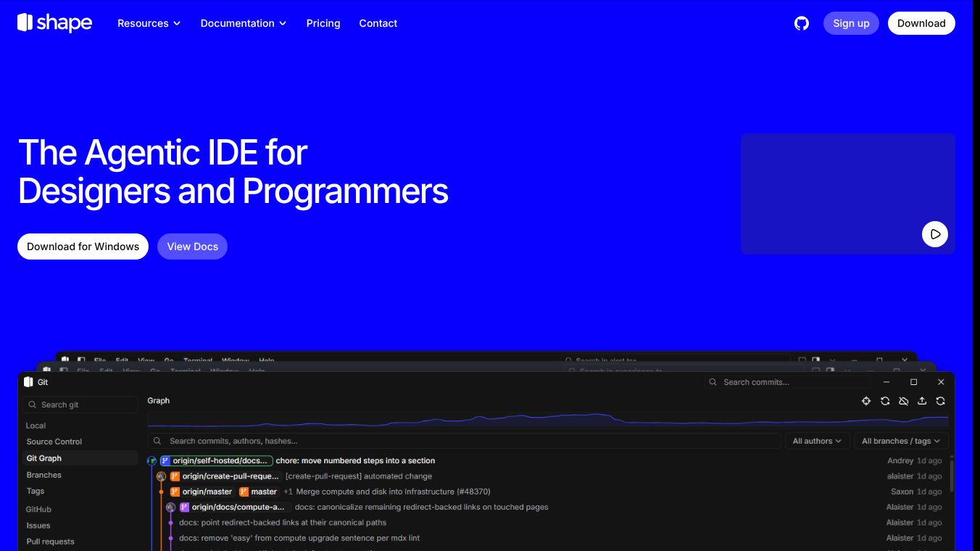Click the upload push icon in Graph toolbar
980x551 pixels.
[922, 401]
